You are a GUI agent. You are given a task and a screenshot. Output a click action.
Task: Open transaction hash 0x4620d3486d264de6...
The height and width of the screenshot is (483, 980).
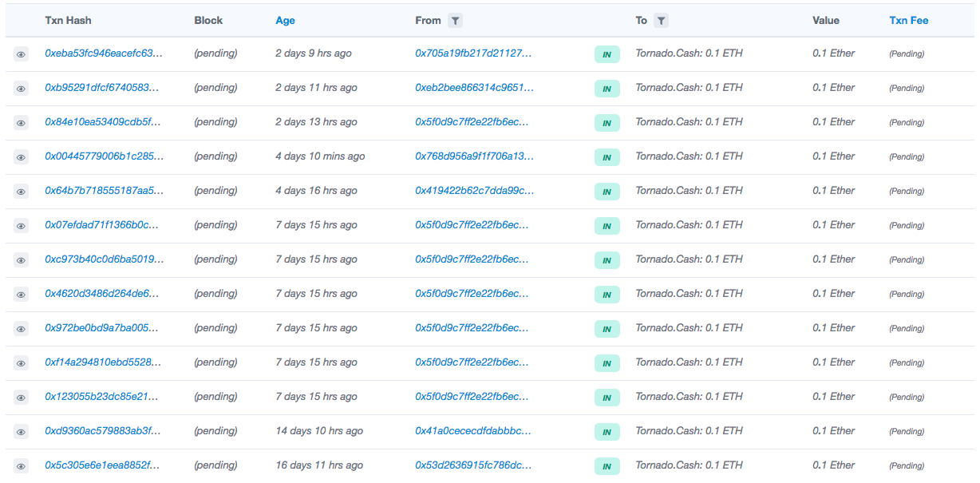click(102, 294)
